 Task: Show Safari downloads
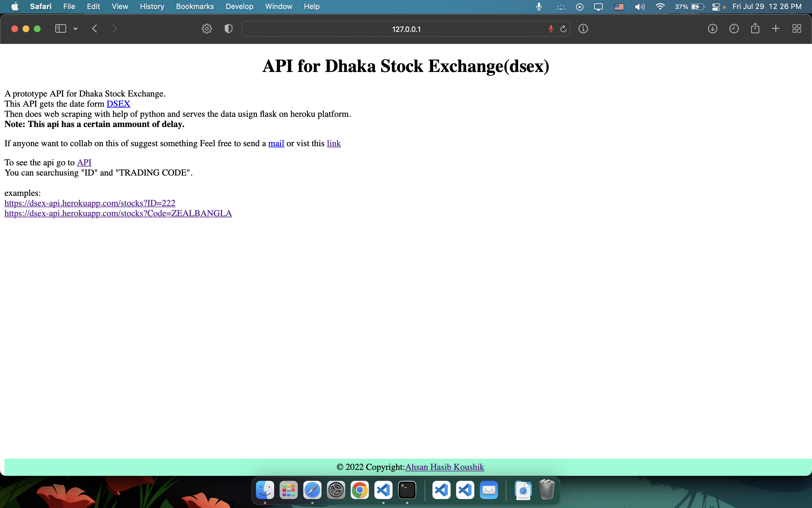713,29
